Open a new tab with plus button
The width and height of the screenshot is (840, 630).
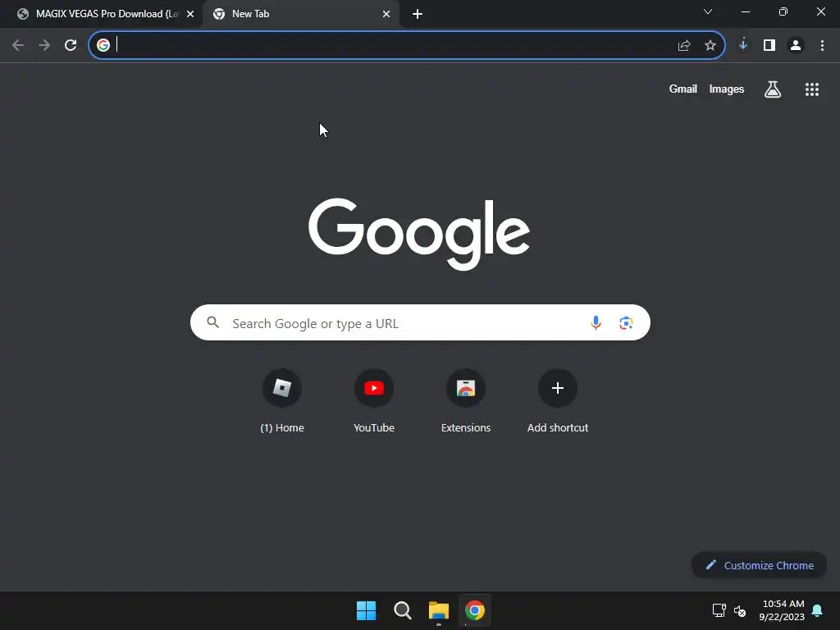418,14
